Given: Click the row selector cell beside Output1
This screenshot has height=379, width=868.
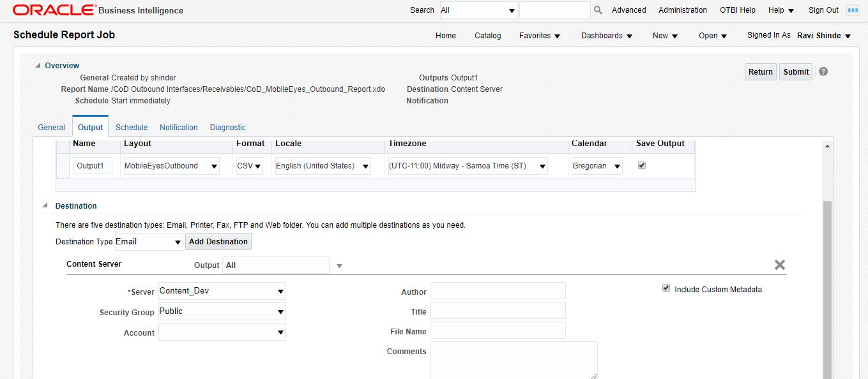Looking at the screenshot, I should click(63, 166).
